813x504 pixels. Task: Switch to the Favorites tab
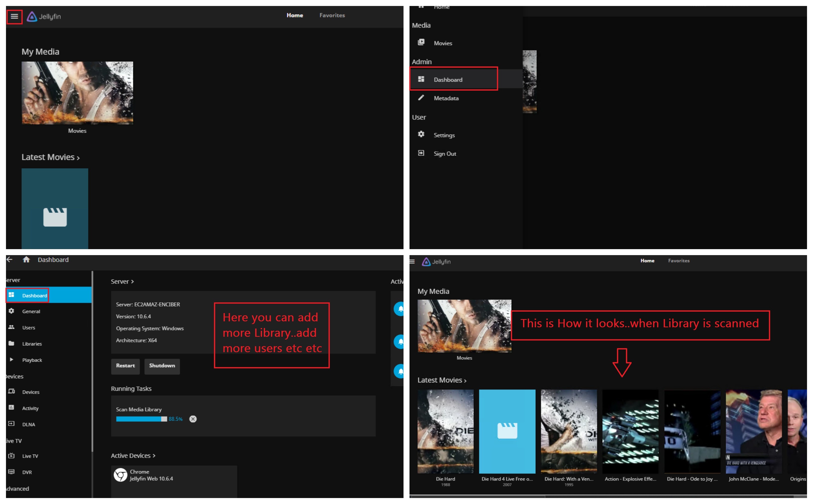(332, 15)
